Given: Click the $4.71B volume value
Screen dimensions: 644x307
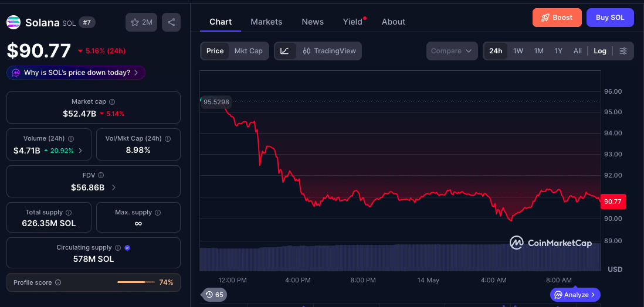Looking at the screenshot, I should click(x=27, y=151).
